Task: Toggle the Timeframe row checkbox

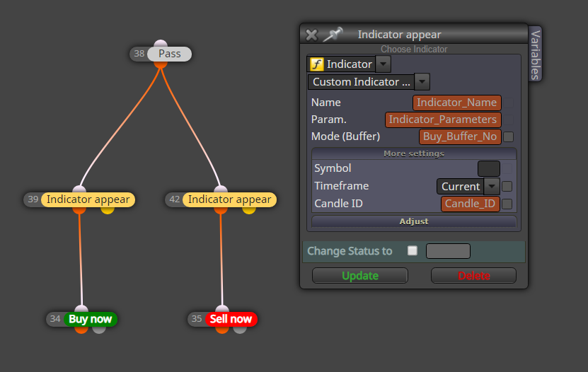Action: (507, 186)
